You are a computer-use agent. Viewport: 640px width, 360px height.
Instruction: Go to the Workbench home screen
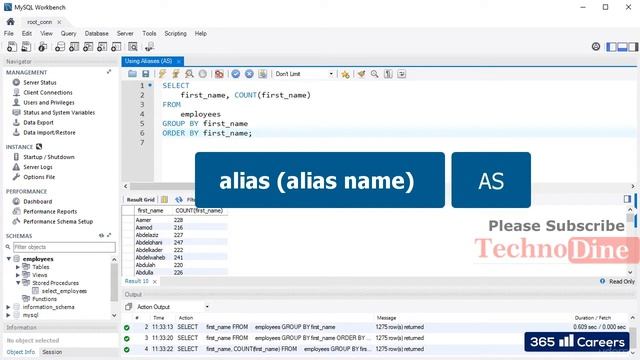(x=11, y=22)
